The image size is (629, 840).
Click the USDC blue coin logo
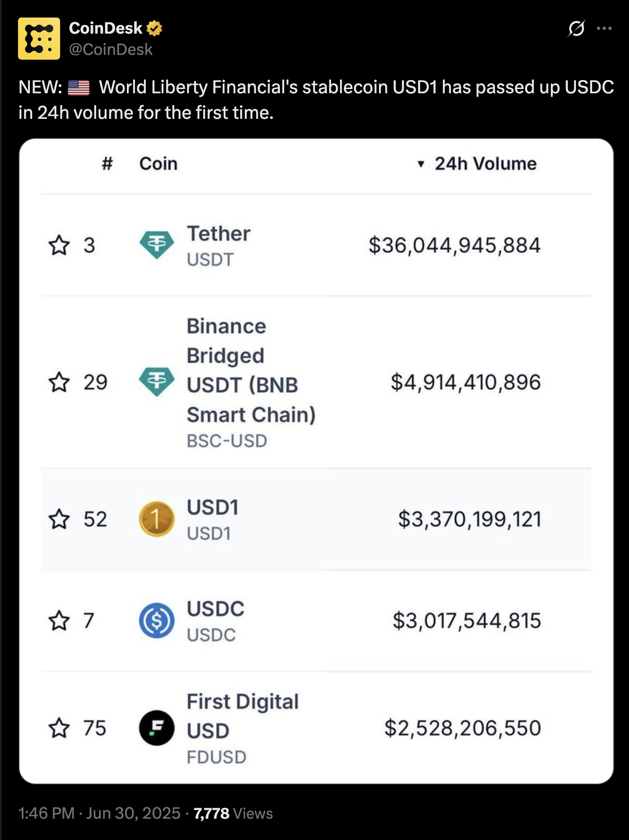tap(157, 620)
